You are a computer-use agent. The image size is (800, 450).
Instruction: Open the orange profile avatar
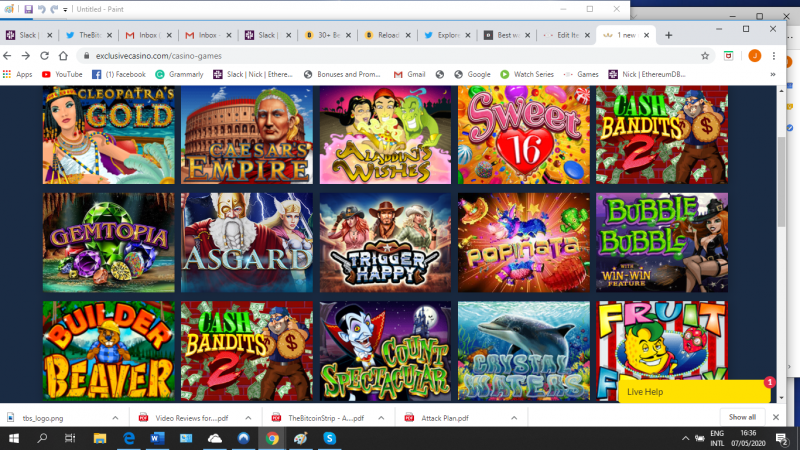(755, 56)
